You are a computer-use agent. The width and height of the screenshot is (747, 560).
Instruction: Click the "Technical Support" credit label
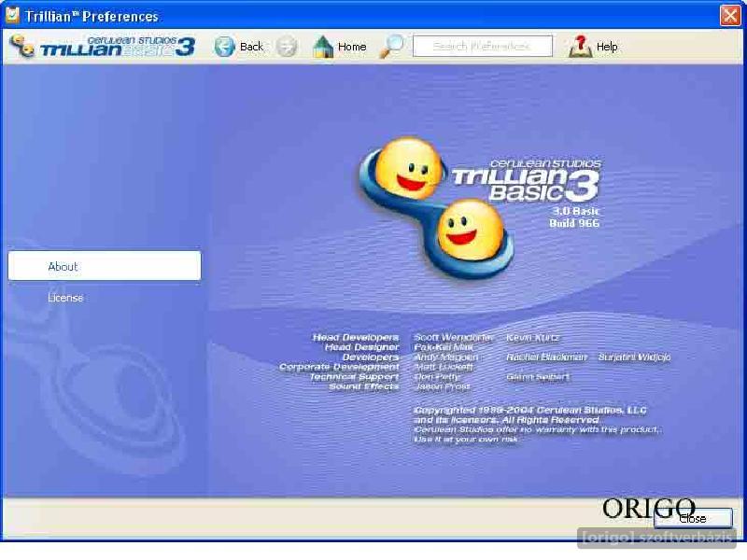pos(354,377)
